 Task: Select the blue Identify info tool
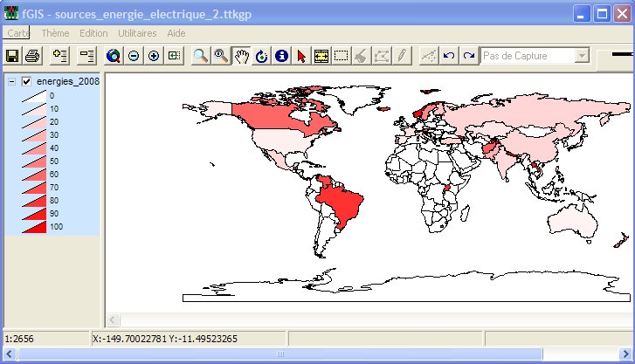pos(281,56)
